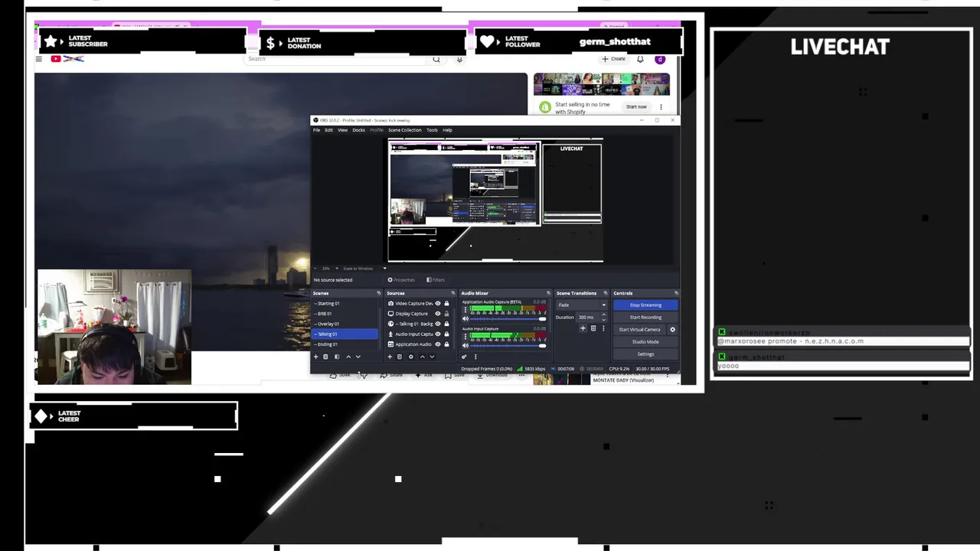
Task: Open YouTube notifications bell
Action: point(640,59)
